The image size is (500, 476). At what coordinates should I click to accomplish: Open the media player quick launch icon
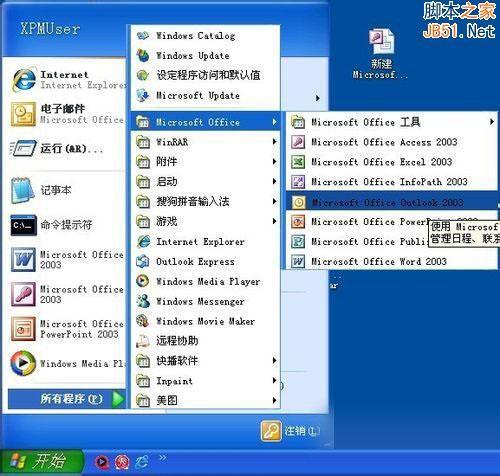(x=102, y=462)
